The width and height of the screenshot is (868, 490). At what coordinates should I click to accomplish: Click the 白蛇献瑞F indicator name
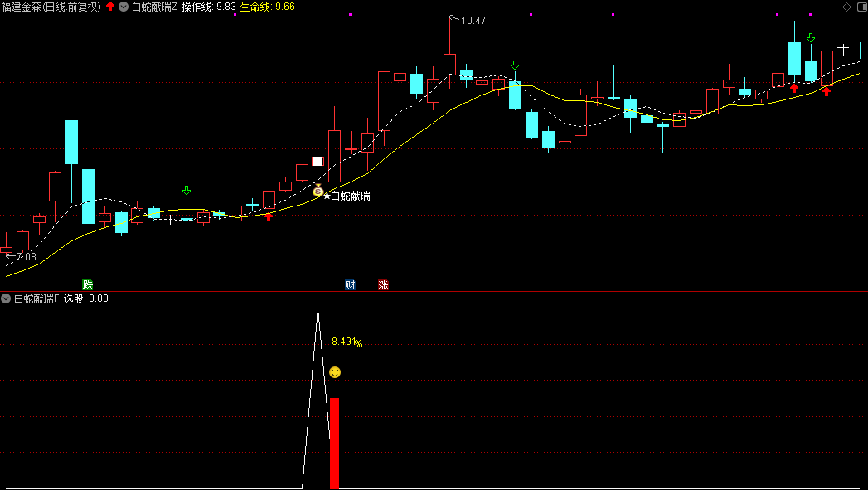(x=36, y=299)
